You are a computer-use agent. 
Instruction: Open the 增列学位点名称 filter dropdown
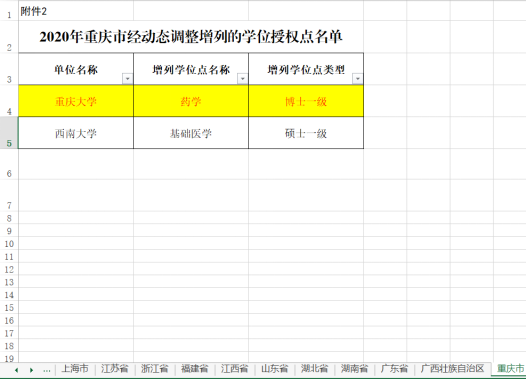point(242,79)
